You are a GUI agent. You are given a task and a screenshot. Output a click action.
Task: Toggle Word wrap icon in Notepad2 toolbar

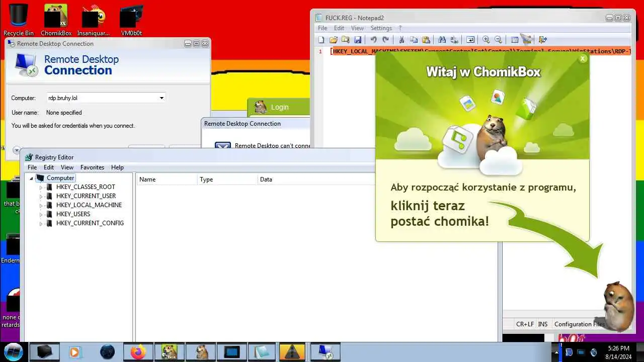[470, 40]
